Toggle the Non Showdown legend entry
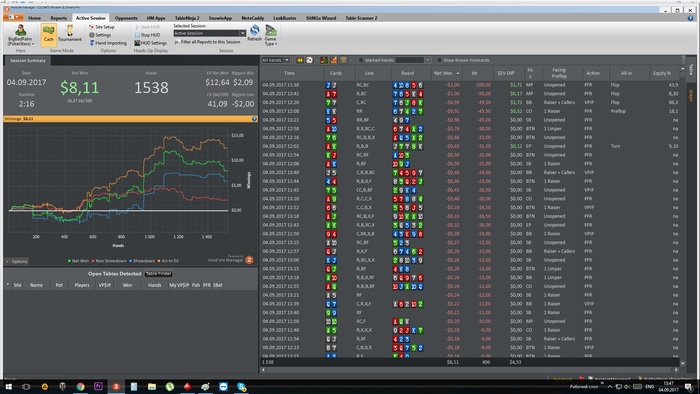 coord(109,261)
